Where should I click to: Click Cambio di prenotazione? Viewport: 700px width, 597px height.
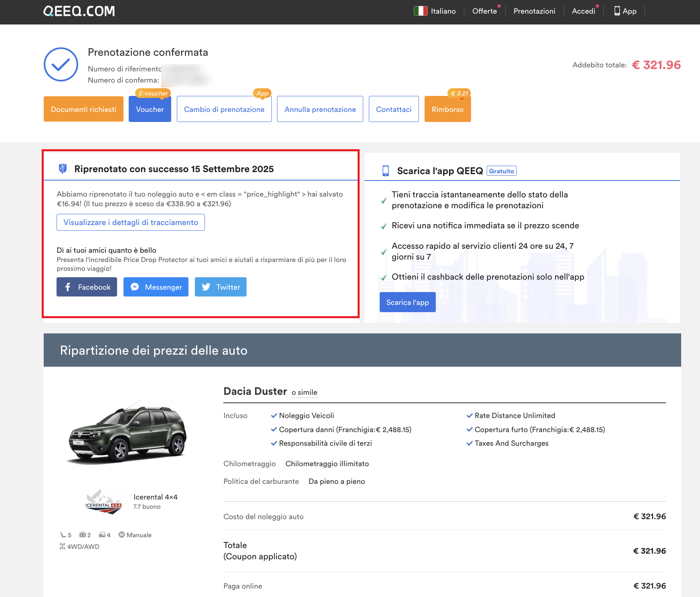pos(224,109)
